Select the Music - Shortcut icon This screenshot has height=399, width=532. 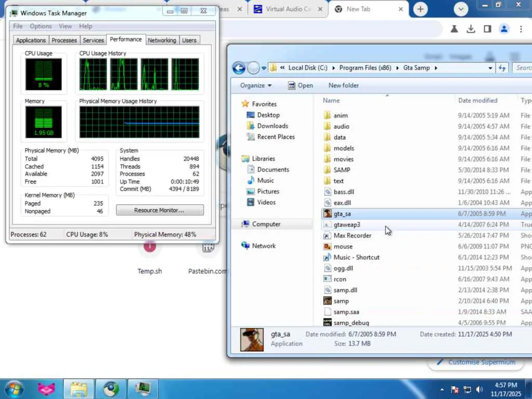[x=327, y=257]
